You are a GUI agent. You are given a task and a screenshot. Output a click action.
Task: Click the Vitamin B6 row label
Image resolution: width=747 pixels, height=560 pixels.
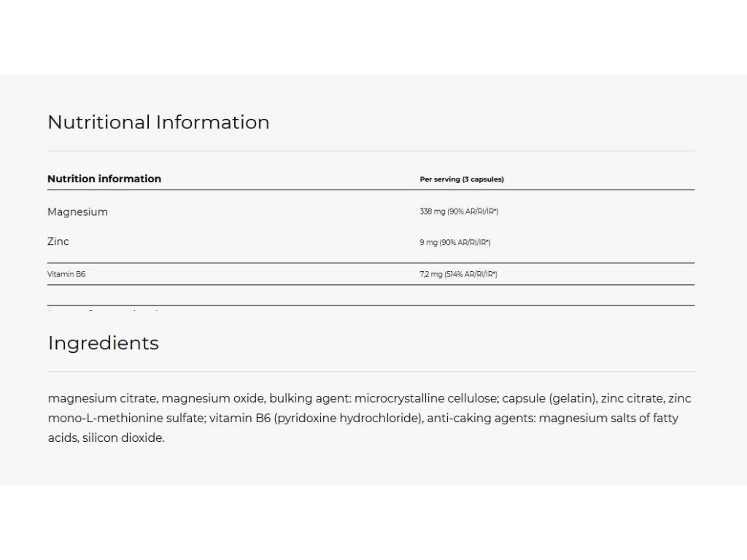coord(66,274)
